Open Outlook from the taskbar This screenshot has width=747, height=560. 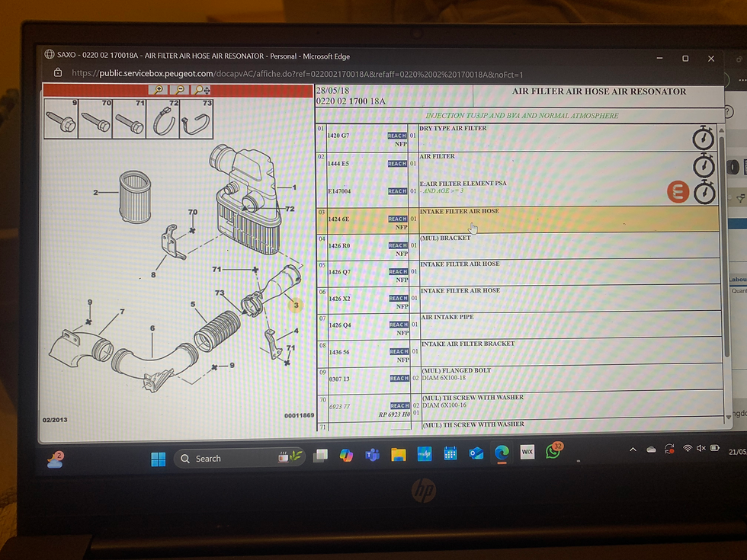pyautogui.click(x=476, y=453)
